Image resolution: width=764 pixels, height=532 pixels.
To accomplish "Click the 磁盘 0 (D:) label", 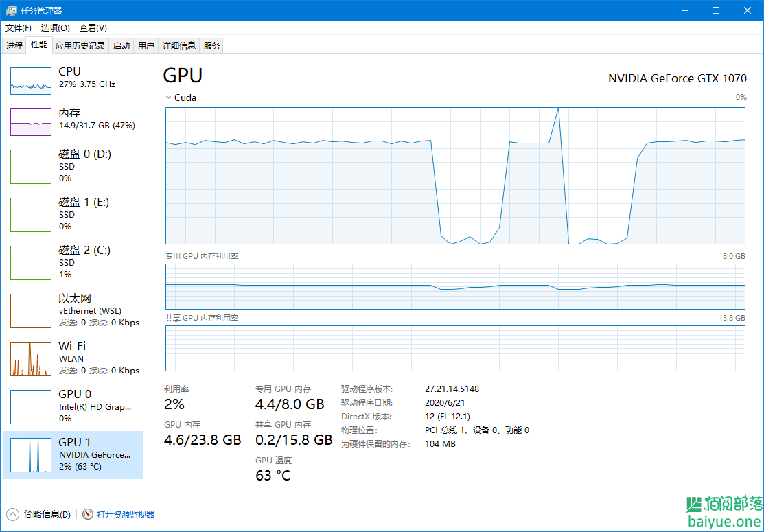I will tap(85, 154).
